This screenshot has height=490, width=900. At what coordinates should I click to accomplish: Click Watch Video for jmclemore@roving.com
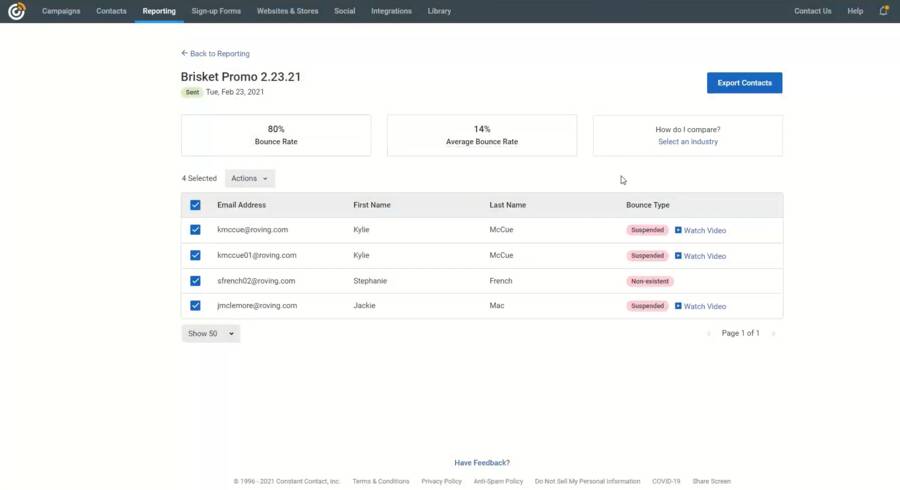click(x=705, y=306)
